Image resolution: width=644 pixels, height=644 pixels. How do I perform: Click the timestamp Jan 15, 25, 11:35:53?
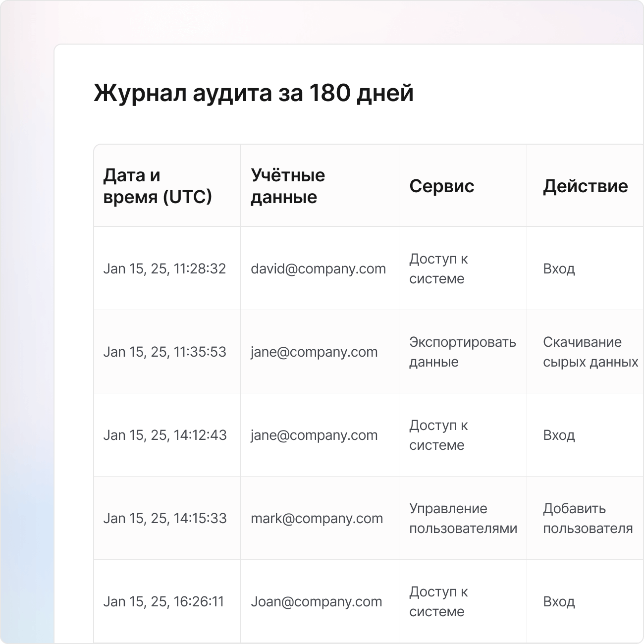coord(164,352)
